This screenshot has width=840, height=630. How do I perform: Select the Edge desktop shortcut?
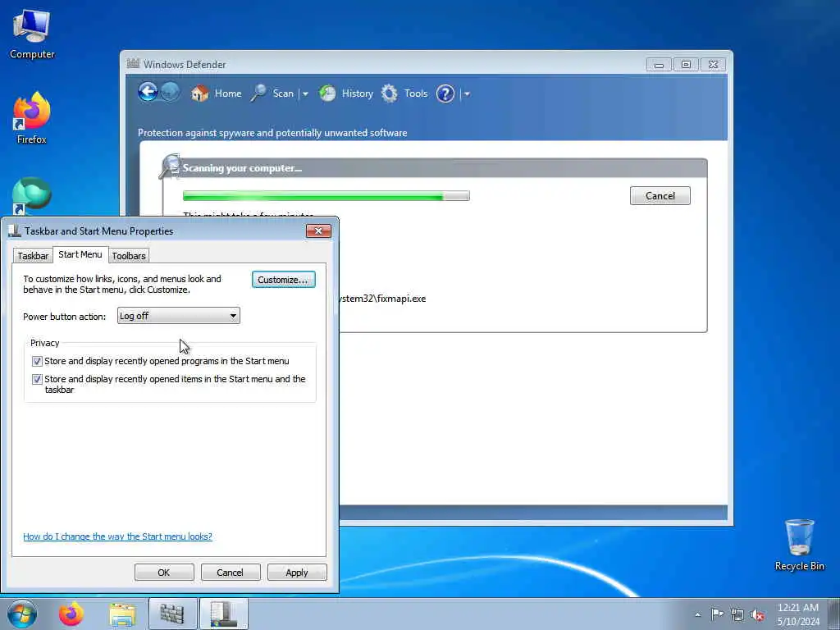pos(32,195)
